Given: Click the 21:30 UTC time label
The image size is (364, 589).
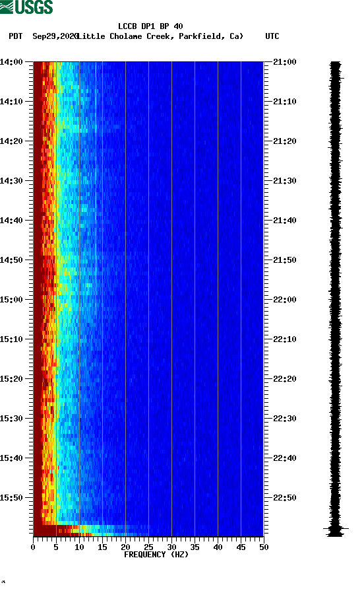Looking at the screenshot, I should tap(285, 181).
